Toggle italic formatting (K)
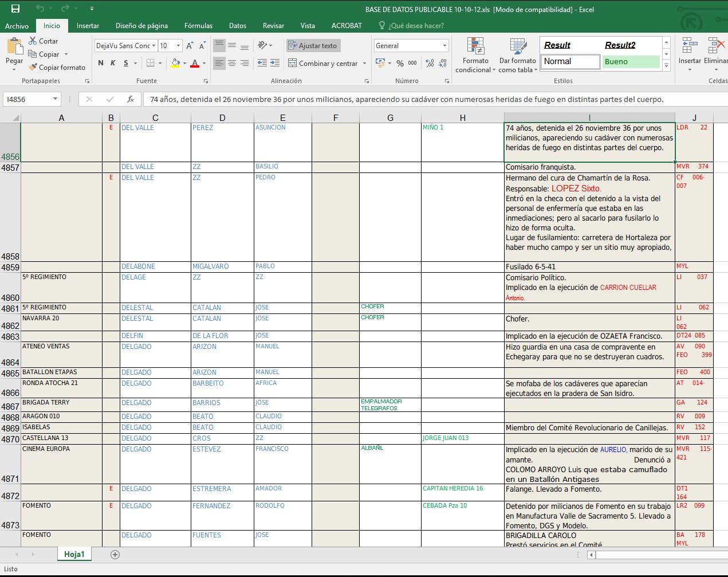The image size is (728, 577). pos(113,63)
